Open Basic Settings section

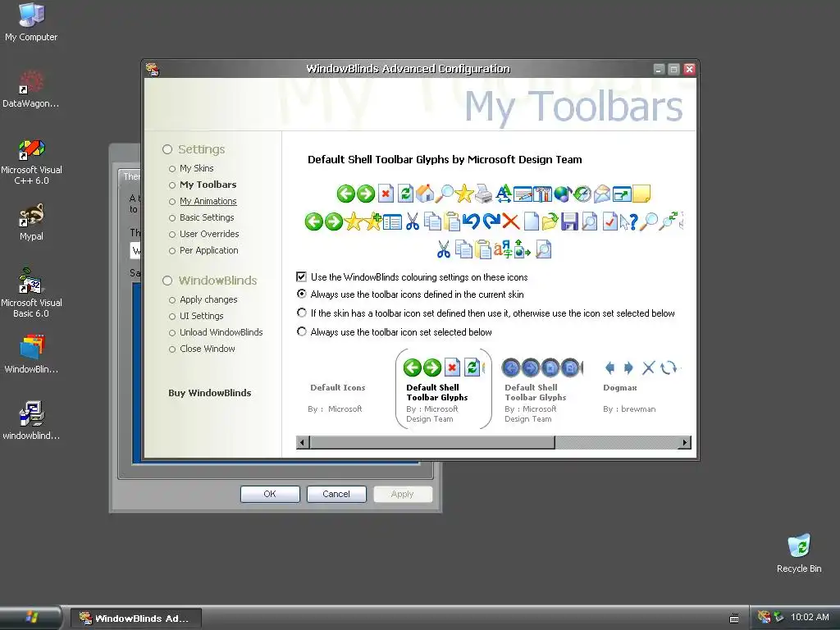[x=207, y=217]
